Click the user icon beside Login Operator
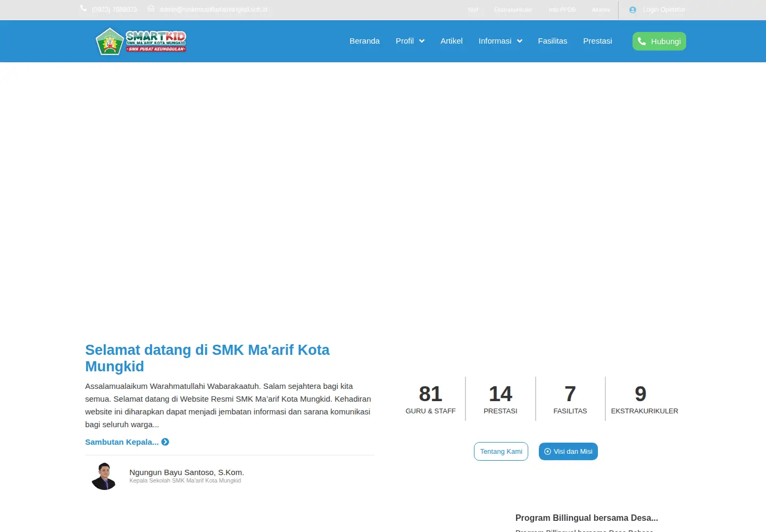Screen dimensions: 766x532 tap(632, 10)
